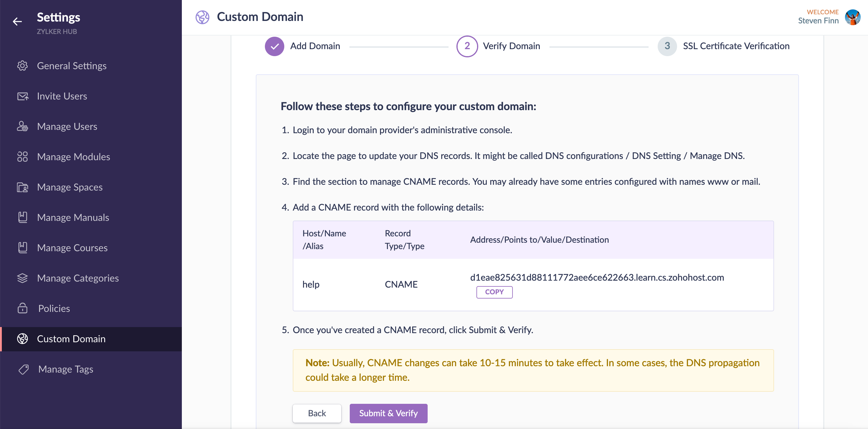Open the Manage Manuals menu item

[x=73, y=218]
